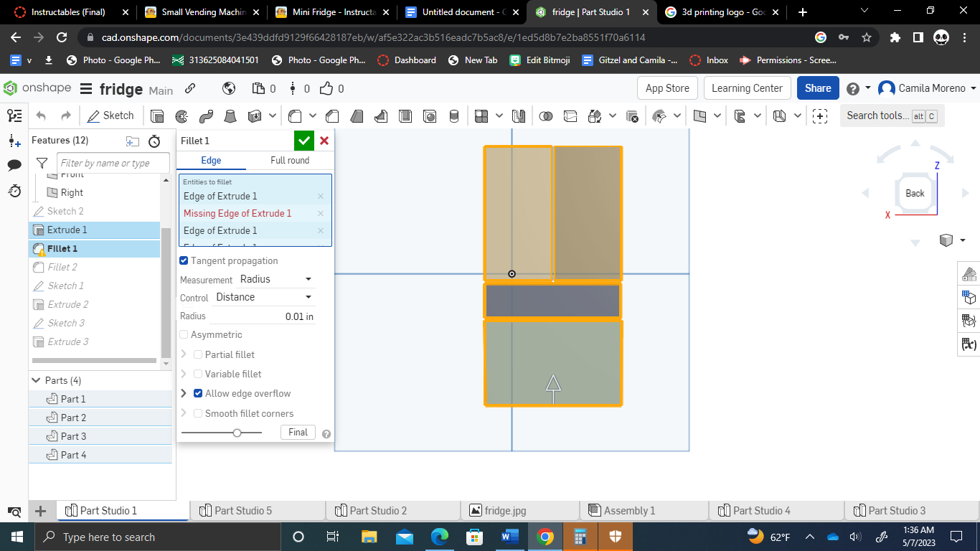Open the Onshape help menu
This screenshot has height=551, width=980.
pyautogui.click(x=854, y=88)
